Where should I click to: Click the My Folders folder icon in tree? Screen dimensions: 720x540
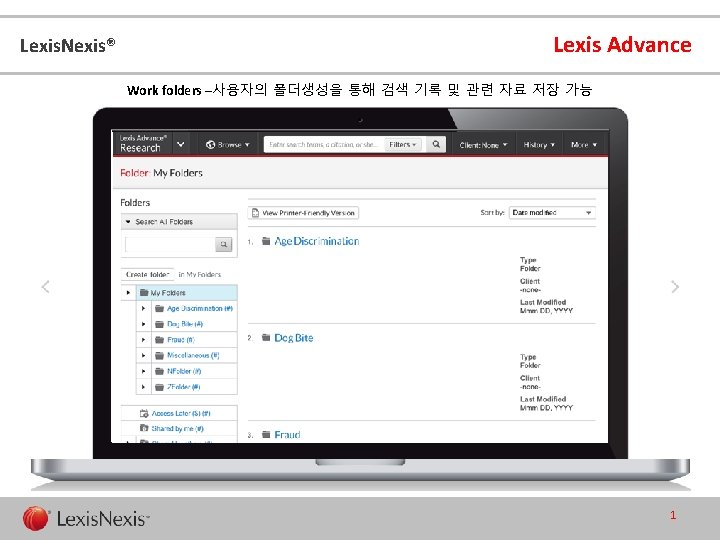point(144,292)
